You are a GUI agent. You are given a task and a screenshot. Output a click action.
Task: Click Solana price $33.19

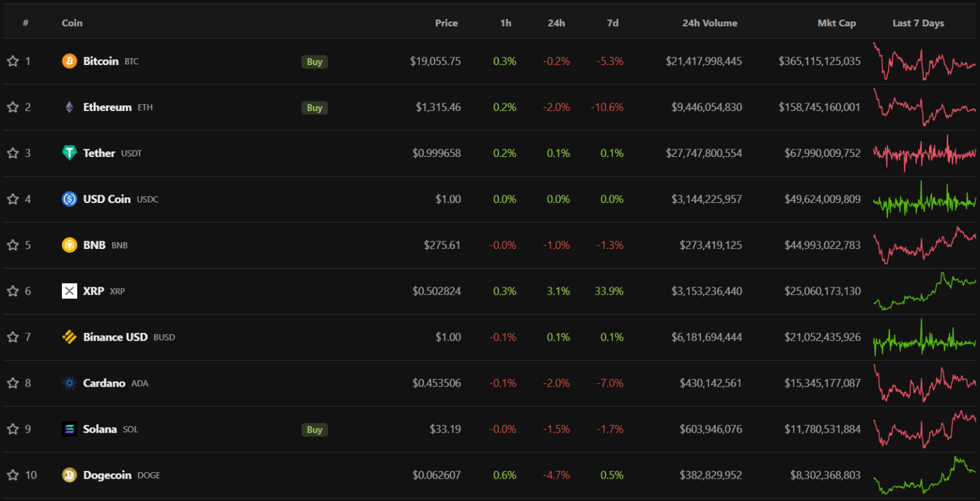[445, 429]
